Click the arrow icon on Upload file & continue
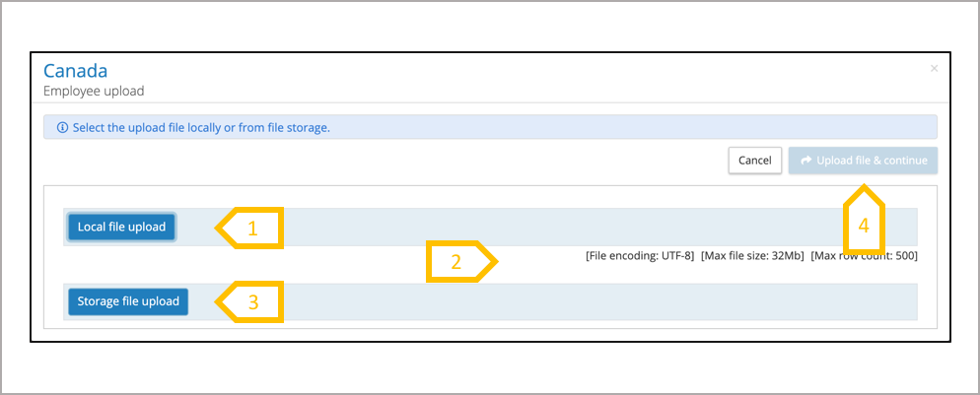The image size is (980, 395). click(x=806, y=161)
